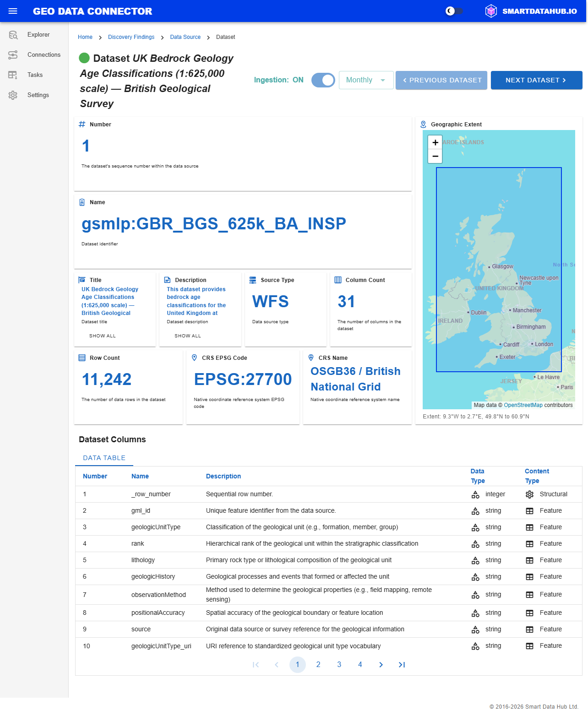The width and height of the screenshot is (588, 716).
Task: Go to pagination page 4
Action: [x=360, y=665]
